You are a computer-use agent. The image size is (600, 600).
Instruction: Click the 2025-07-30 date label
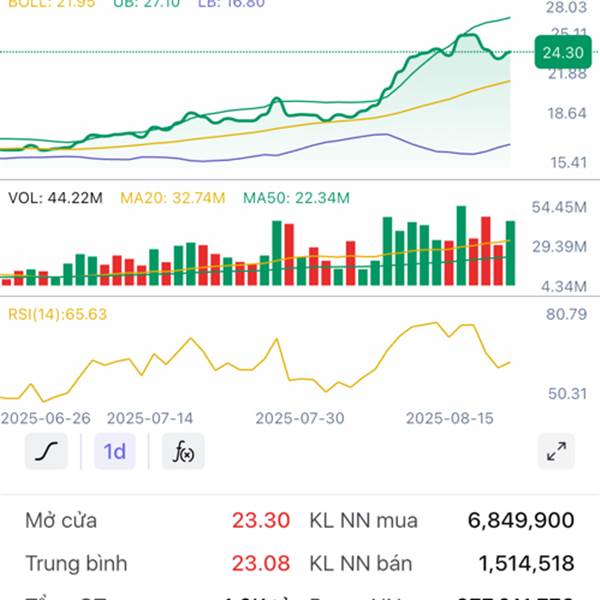tap(300, 418)
